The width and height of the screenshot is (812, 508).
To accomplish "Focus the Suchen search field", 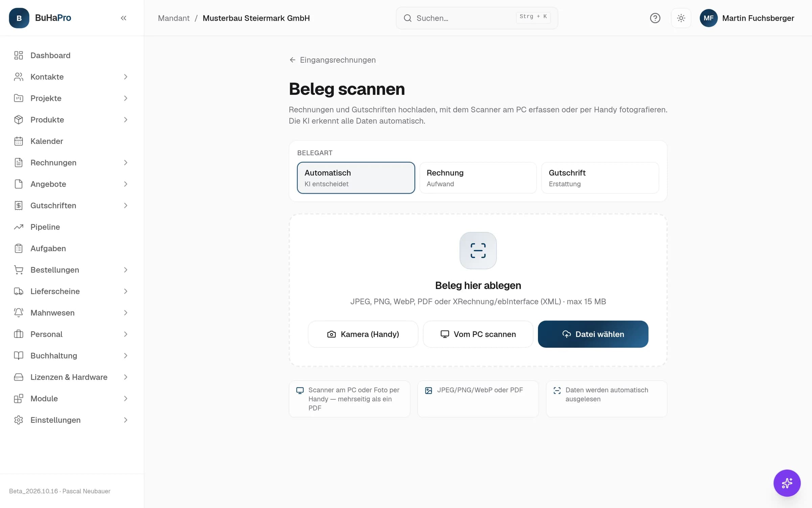I will 477,18.
